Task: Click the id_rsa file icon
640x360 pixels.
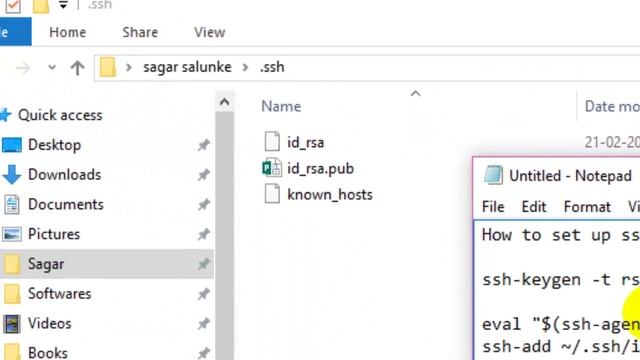Action: click(272, 142)
